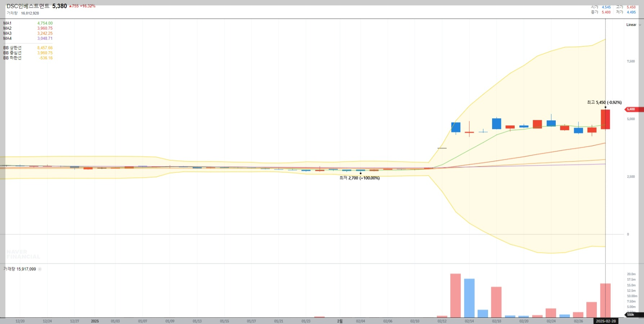
Task: Click the header 거래량 16,012,928 value
Action: [x=30, y=13]
